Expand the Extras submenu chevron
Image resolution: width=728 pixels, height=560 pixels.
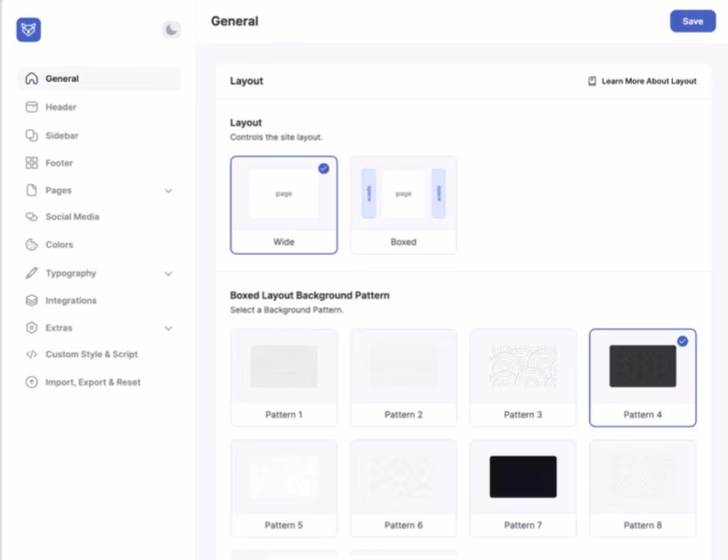tap(168, 328)
